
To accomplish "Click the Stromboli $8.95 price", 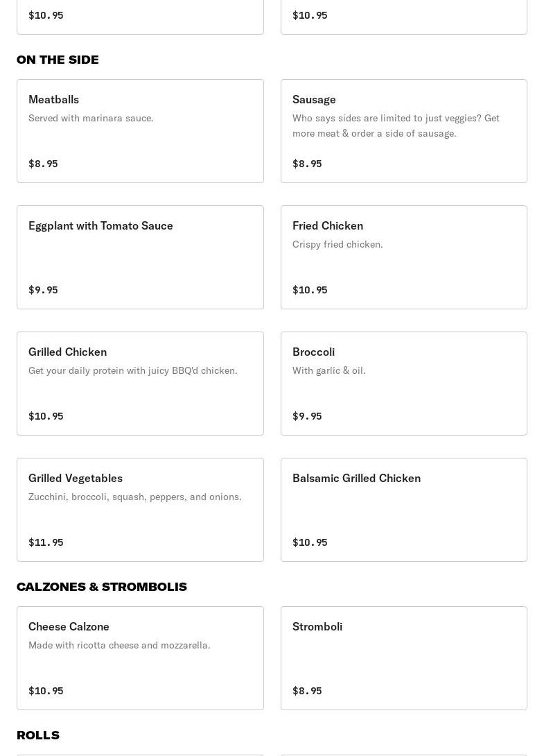I will [307, 691].
